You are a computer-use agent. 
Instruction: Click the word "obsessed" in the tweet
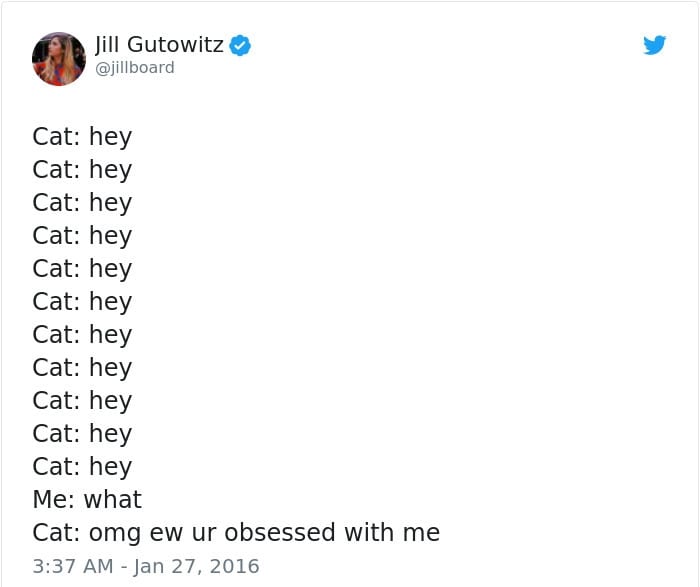[x=280, y=532]
